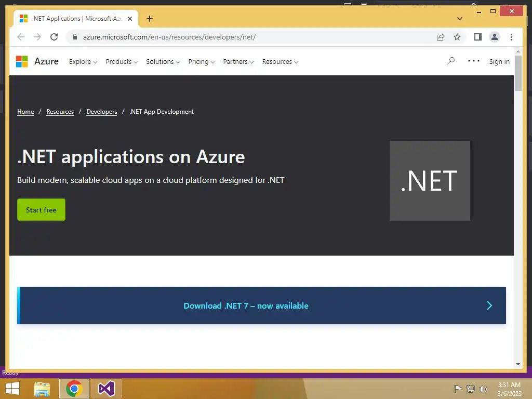
Task: Click the scrollbar down arrow
Action: pos(518,364)
